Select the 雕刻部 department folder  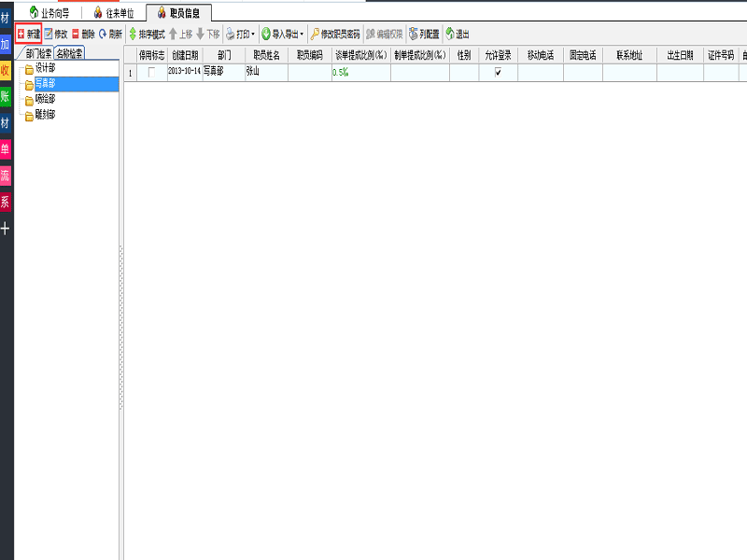pyautogui.click(x=45, y=115)
